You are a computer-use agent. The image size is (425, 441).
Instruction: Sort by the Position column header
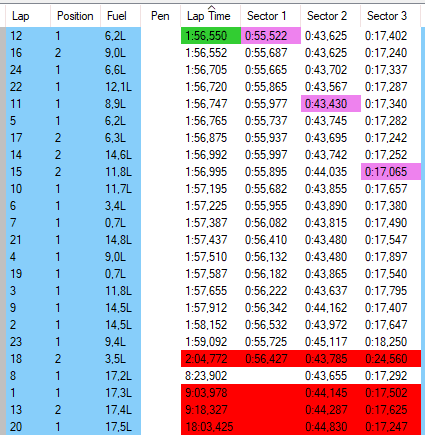point(75,16)
